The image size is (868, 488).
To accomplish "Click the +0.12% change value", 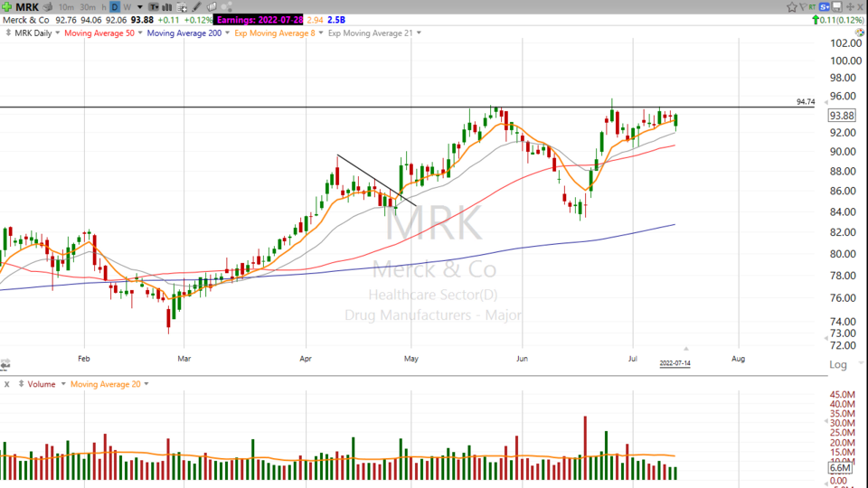I will [198, 20].
